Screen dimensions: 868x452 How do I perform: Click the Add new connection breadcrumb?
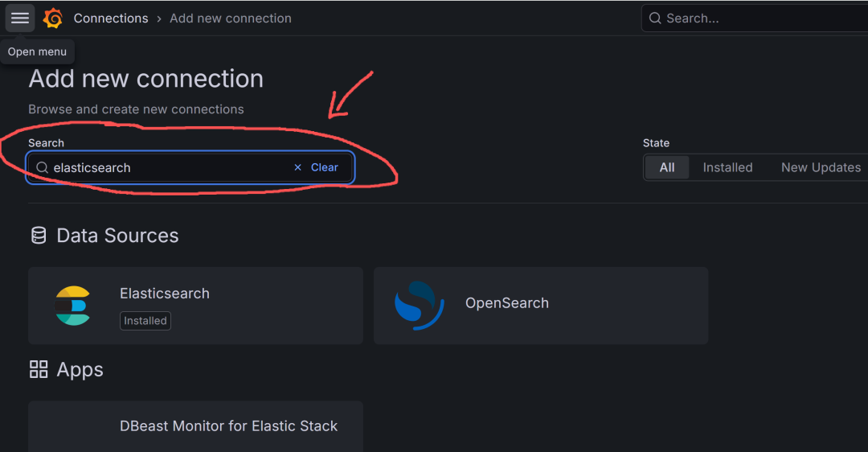[x=231, y=18]
